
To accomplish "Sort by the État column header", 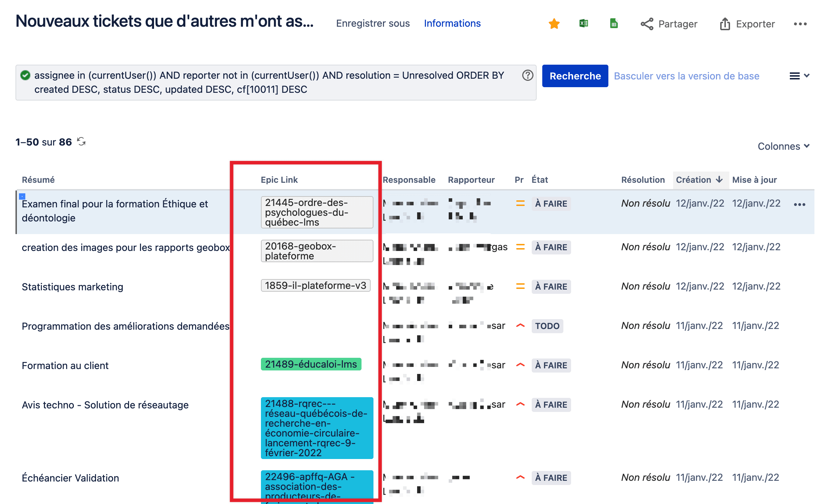I will (539, 180).
